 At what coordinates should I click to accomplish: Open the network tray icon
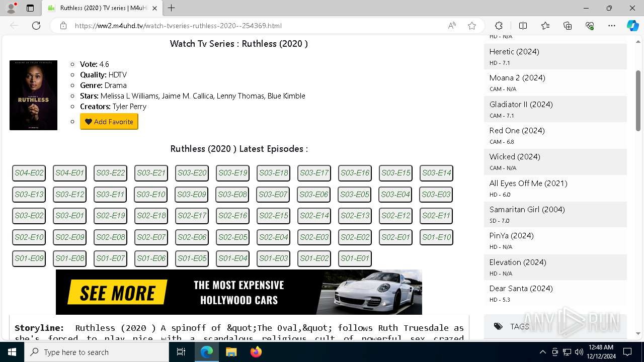pos(567,352)
